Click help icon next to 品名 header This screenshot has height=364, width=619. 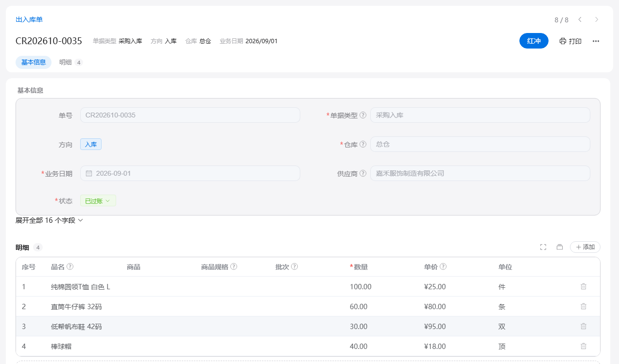point(70,266)
